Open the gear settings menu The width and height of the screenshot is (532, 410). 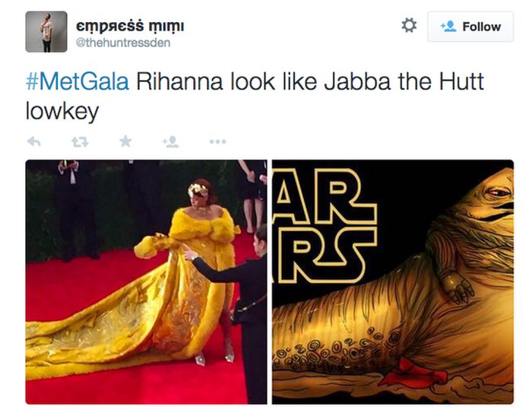click(x=409, y=25)
